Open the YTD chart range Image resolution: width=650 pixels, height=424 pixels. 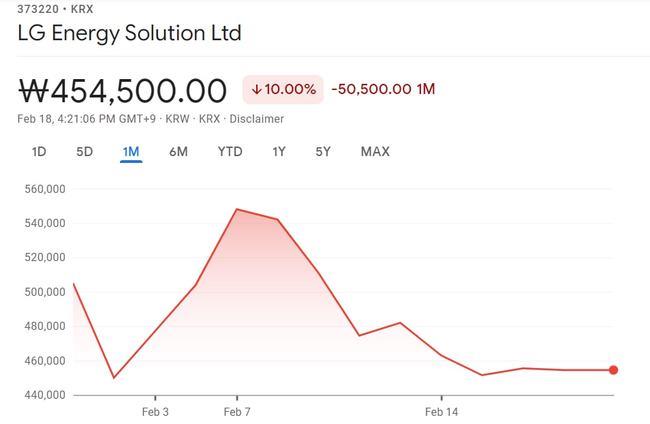click(230, 152)
